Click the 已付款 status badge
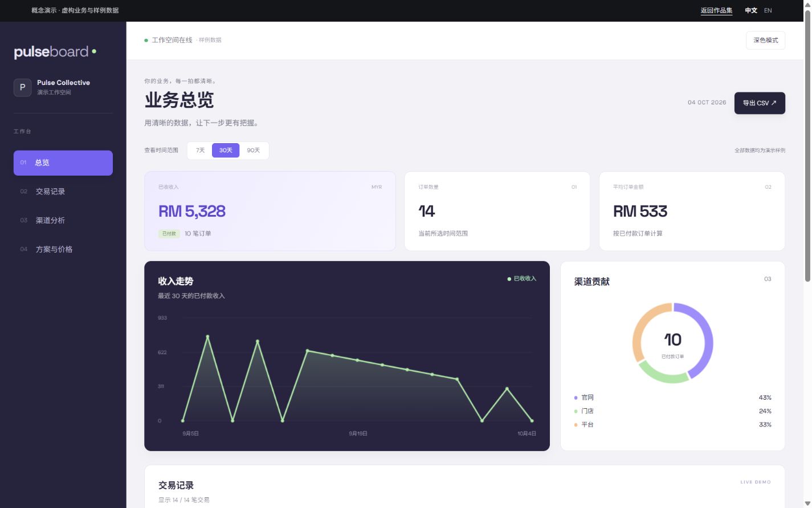 point(169,234)
